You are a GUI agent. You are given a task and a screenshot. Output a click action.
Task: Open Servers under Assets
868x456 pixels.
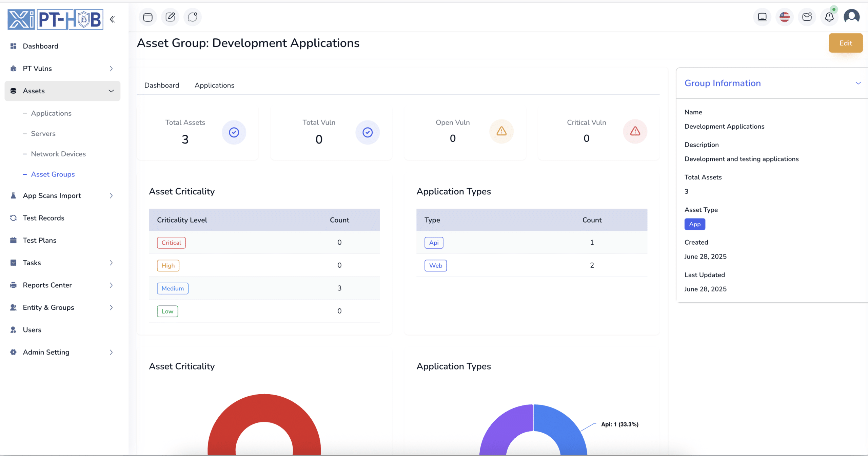[43, 134]
